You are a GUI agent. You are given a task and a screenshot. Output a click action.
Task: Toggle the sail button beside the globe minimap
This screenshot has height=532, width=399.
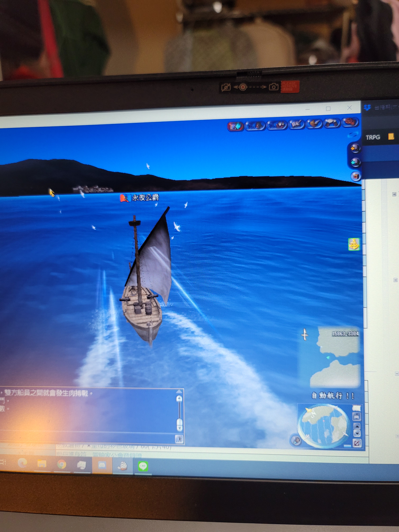point(356,408)
